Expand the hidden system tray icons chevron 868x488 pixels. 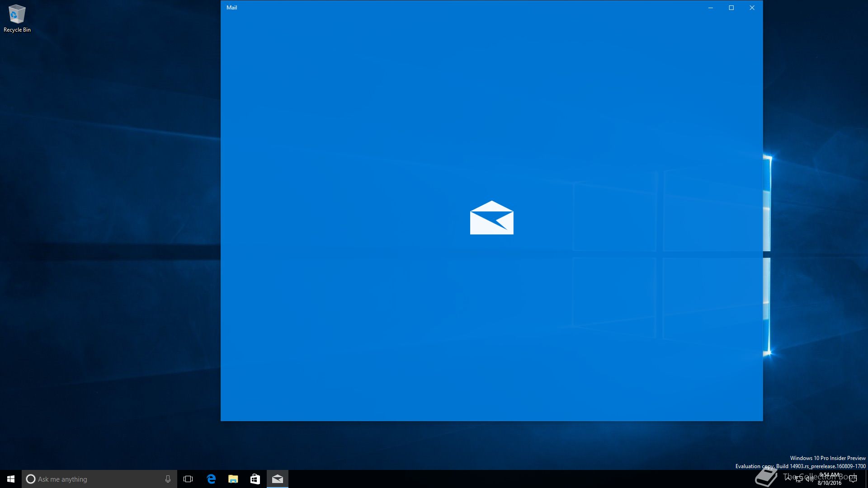click(x=788, y=479)
